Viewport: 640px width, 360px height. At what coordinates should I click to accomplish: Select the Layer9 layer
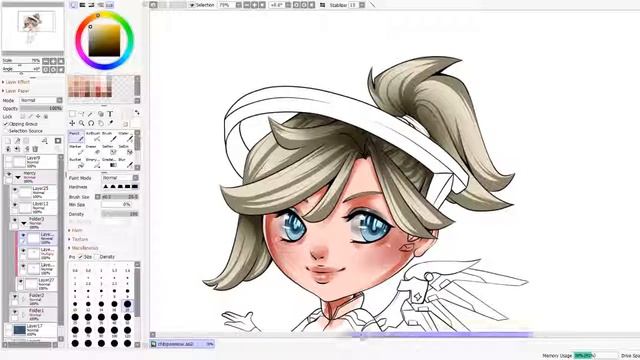(34, 162)
